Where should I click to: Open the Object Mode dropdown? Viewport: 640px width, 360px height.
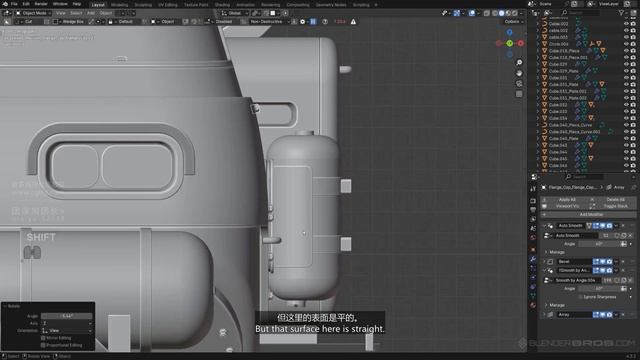click(x=33, y=13)
